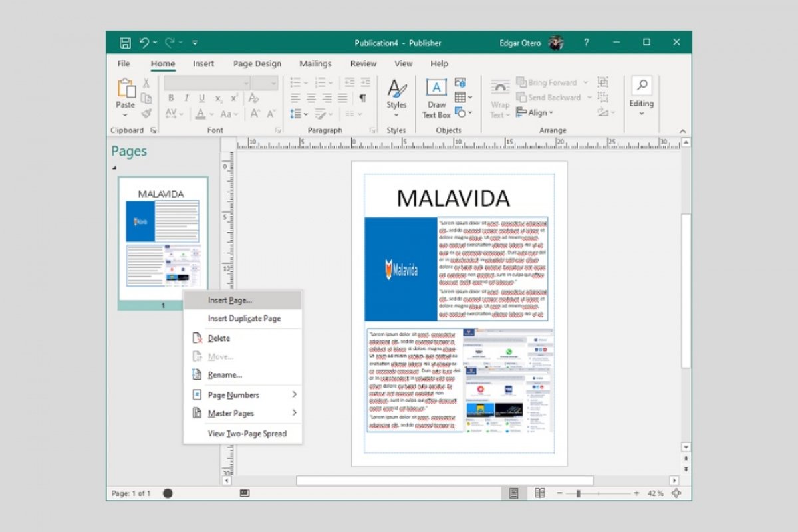This screenshot has width=798, height=532.
Task: Justify text in Paragraph group
Action: click(342, 98)
